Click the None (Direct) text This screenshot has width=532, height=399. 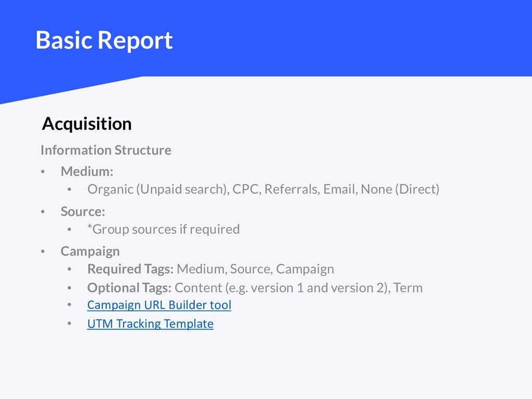tap(401, 189)
